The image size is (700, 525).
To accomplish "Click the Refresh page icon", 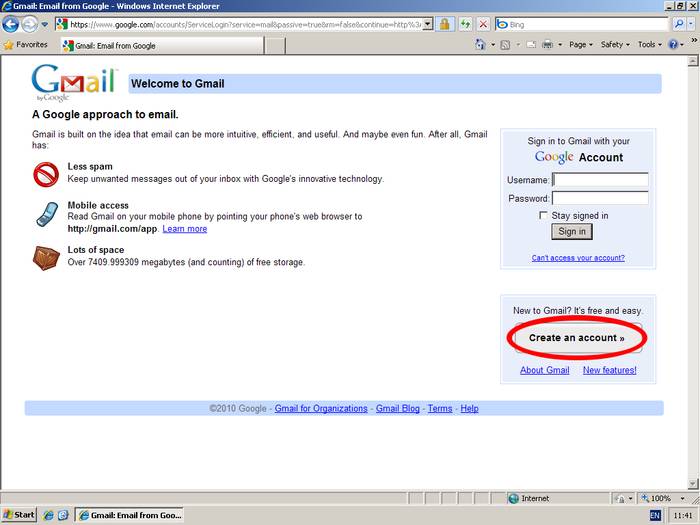I will [465, 23].
